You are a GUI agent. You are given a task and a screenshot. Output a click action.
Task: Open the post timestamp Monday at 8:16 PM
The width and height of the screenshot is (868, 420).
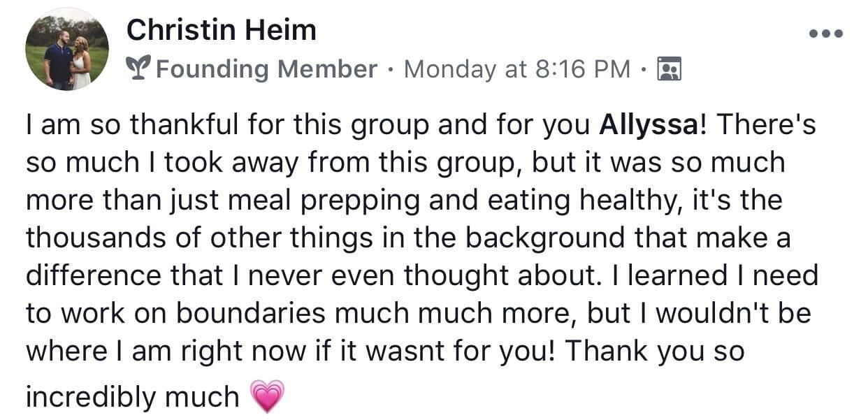pyautogui.click(x=517, y=69)
